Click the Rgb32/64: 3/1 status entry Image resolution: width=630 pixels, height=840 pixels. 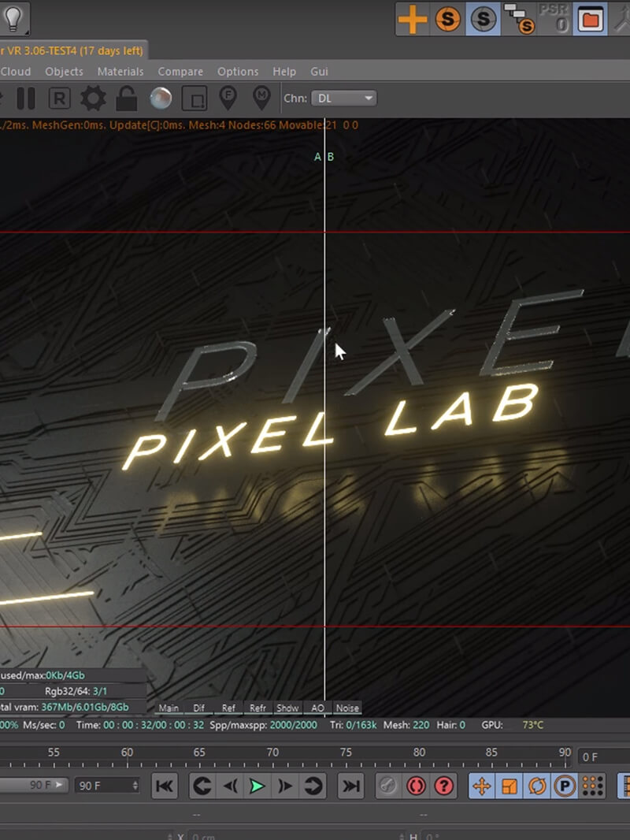[x=76, y=691]
